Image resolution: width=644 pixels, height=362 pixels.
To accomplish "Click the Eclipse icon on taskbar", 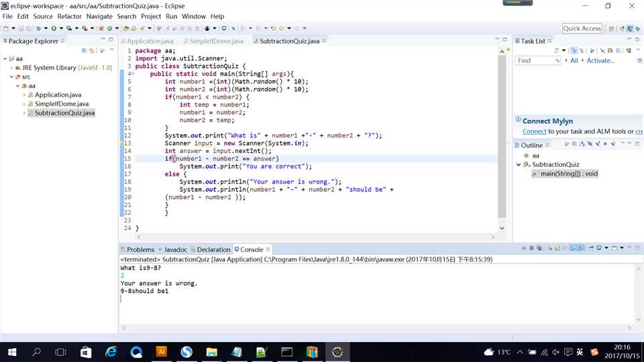I will (337, 352).
